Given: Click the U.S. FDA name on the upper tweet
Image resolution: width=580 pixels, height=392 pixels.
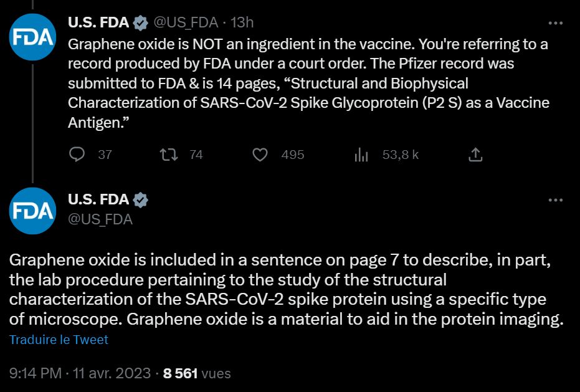Looking at the screenshot, I should [98, 23].
